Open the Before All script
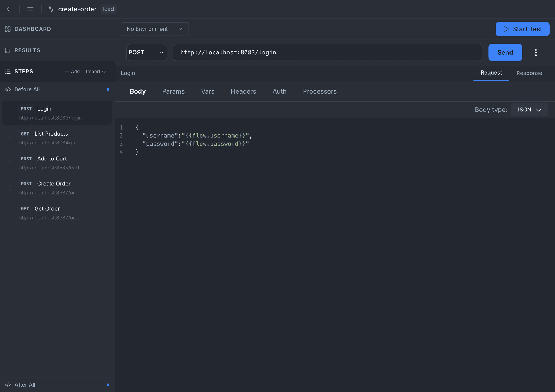This screenshot has width=555, height=392. tap(57, 89)
